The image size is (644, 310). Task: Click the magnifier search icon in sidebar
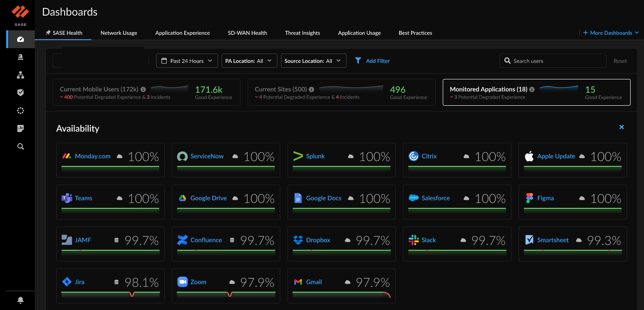[x=20, y=146]
